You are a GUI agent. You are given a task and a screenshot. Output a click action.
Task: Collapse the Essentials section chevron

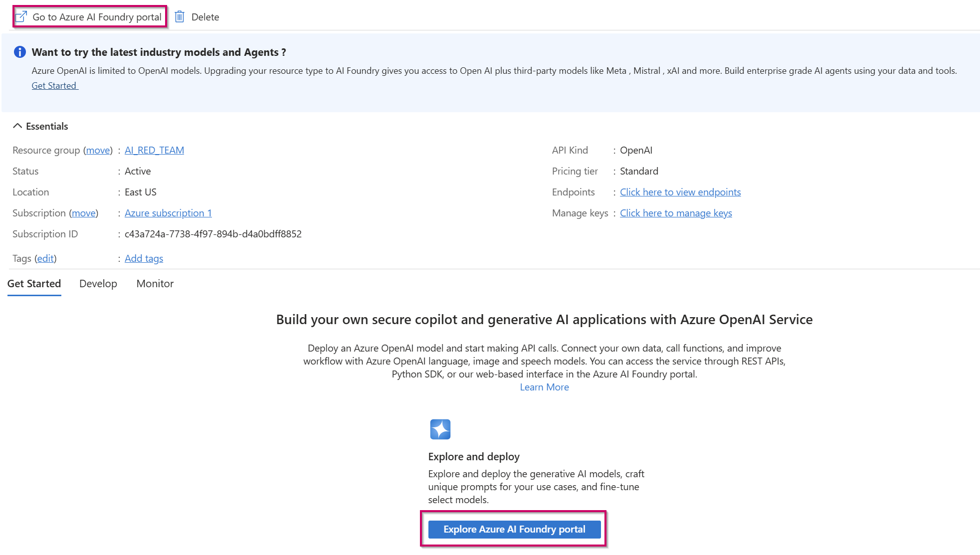[x=17, y=126]
